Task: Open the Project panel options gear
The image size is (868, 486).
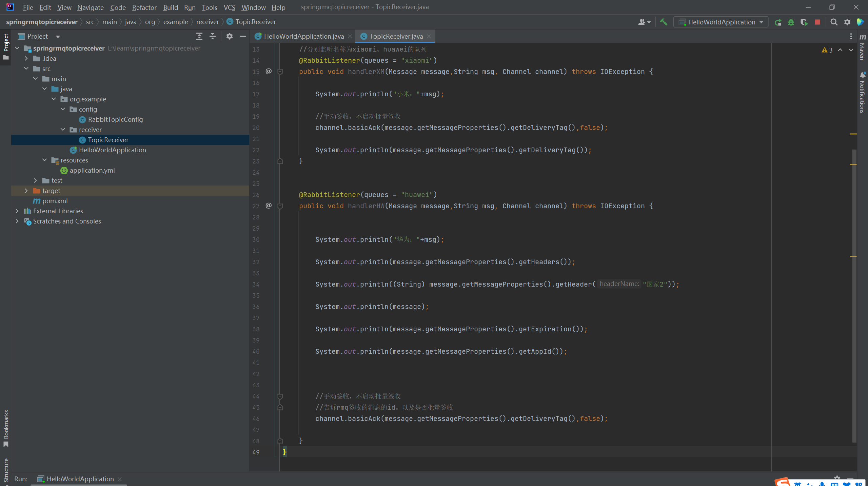Action: pos(230,36)
